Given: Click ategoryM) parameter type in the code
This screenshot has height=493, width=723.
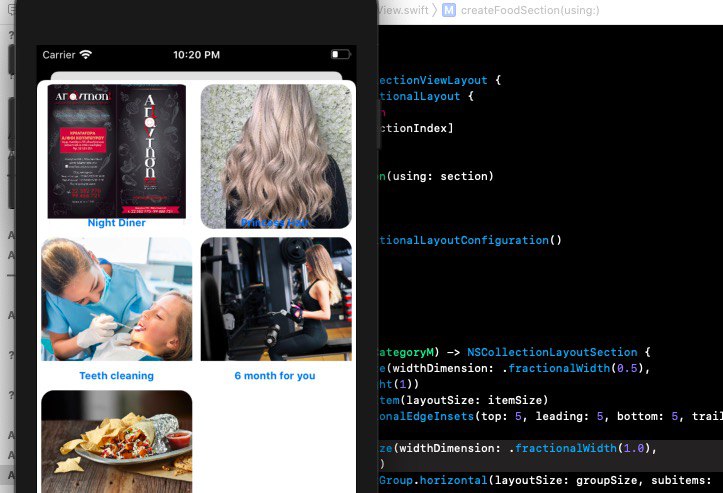Looking at the screenshot, I should tap(409, 352).
